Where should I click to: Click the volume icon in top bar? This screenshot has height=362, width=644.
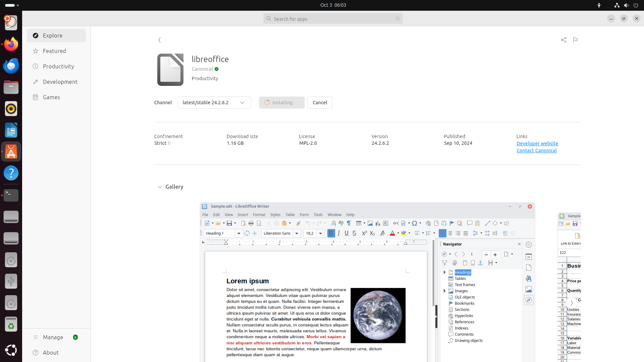(x=626, y=5)
